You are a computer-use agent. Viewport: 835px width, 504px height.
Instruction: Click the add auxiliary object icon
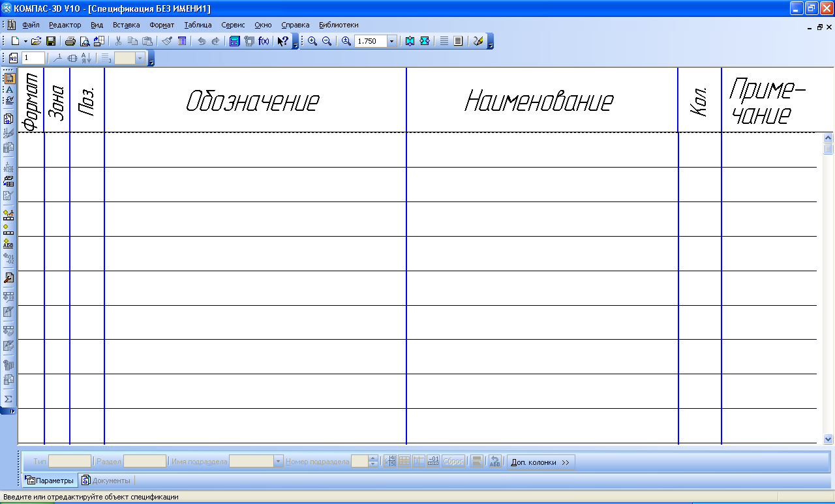pyautogui.click(x=9, y=229)
